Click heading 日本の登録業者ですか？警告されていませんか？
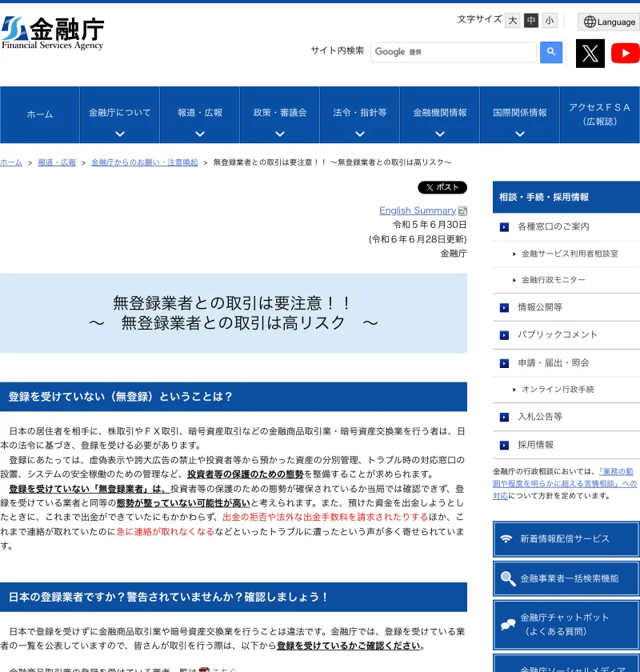Viewport: 640px width, 672px height. tap(234, 597)
